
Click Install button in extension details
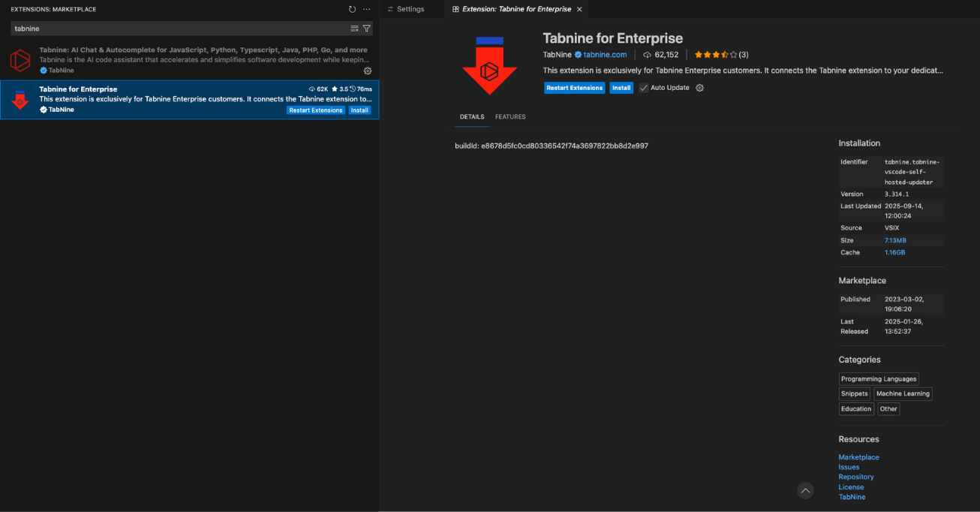621,88
